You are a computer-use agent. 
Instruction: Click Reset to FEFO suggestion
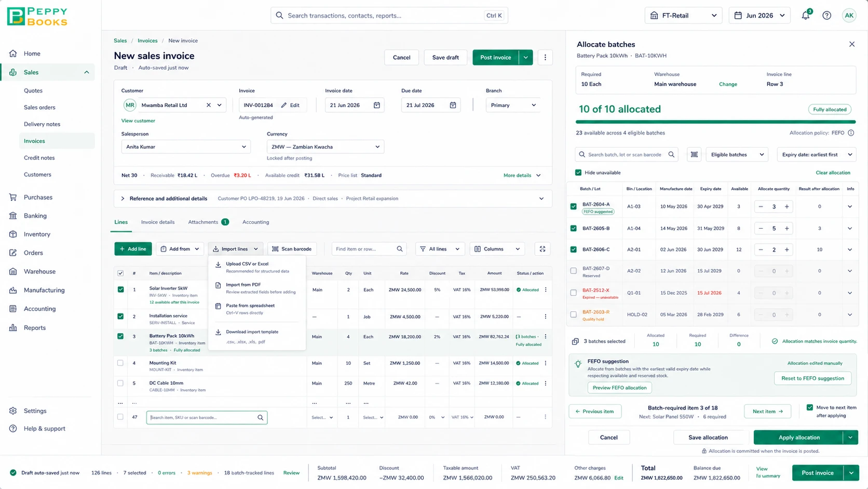click(812, 378)
